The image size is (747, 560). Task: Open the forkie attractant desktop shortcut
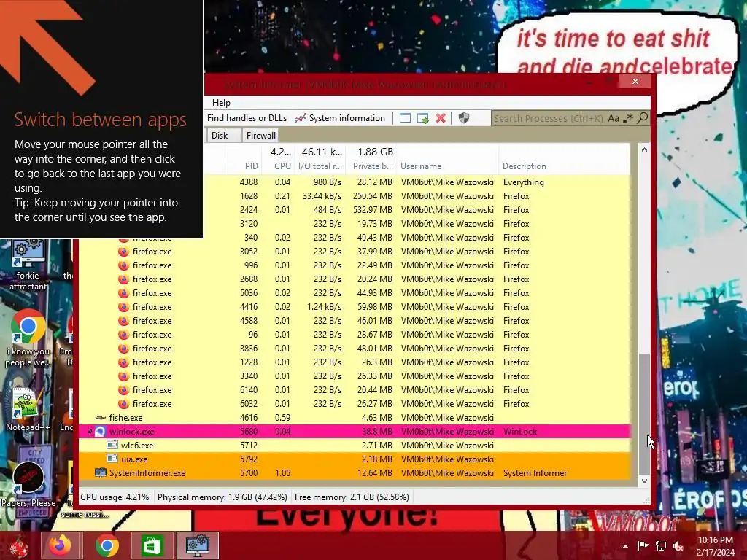click(28, 265)
